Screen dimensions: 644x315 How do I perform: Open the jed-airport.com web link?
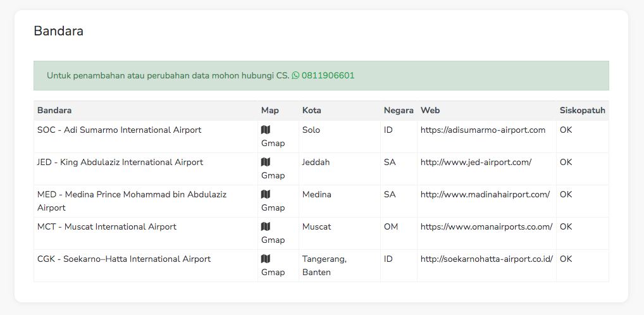point(476,162)
